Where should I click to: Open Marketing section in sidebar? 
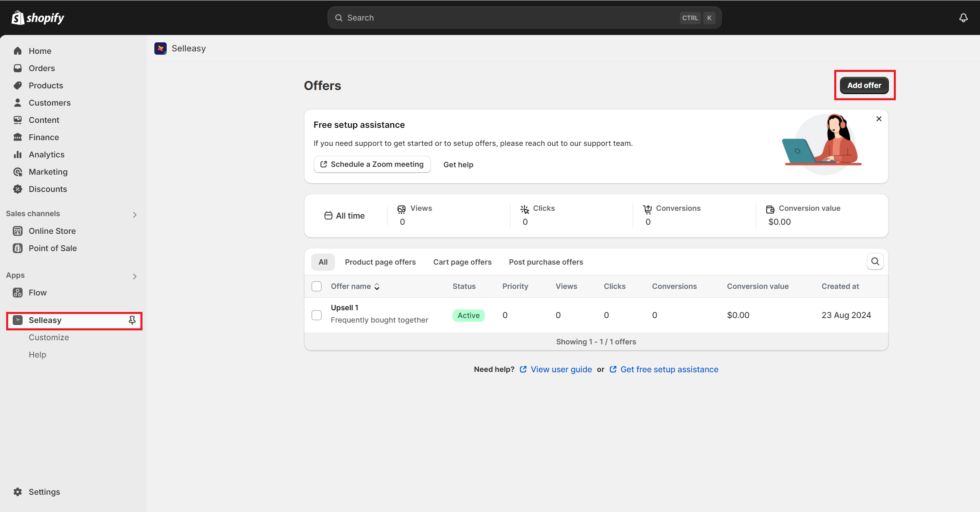coord(48,172)
